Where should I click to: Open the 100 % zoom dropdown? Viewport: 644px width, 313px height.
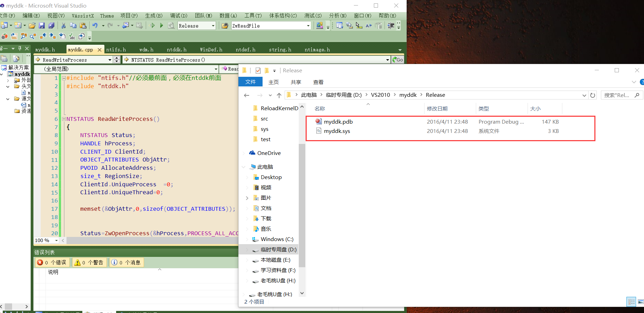click(x=57, y=240)
